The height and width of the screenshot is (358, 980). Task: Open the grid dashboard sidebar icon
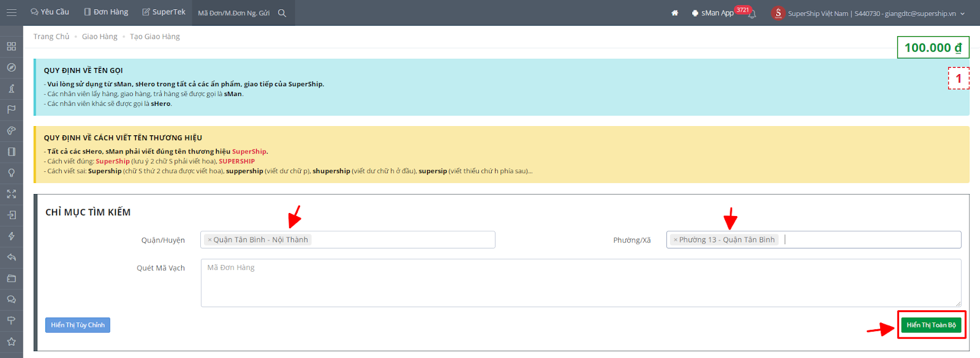pos(11,47)
